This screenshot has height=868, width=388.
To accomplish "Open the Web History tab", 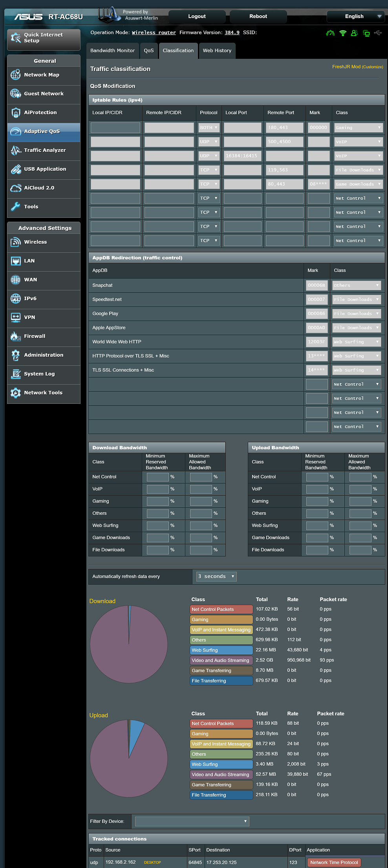I will click(217, 51).
